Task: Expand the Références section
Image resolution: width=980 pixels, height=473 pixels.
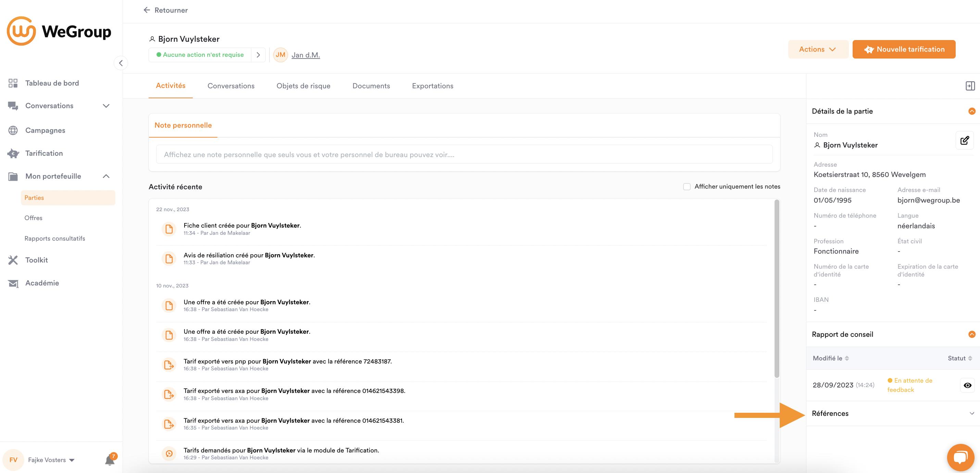Action: 893,413
